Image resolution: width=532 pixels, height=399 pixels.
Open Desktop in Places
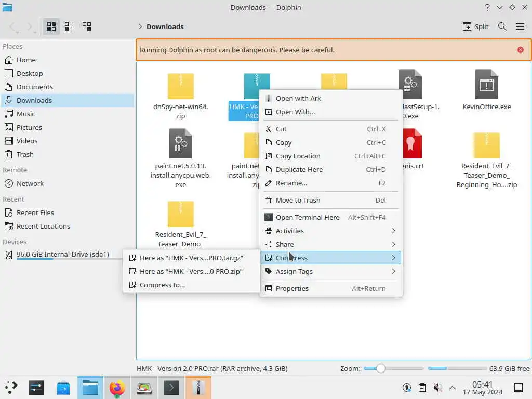click(x=67, y=73)
